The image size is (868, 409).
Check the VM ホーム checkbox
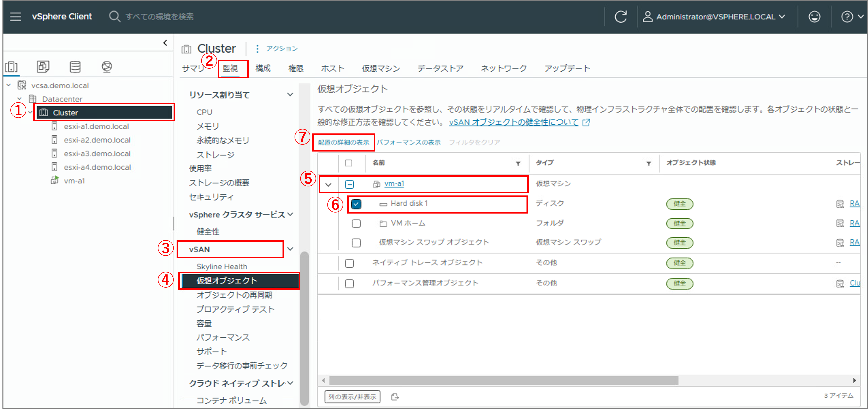click(356, 223)
